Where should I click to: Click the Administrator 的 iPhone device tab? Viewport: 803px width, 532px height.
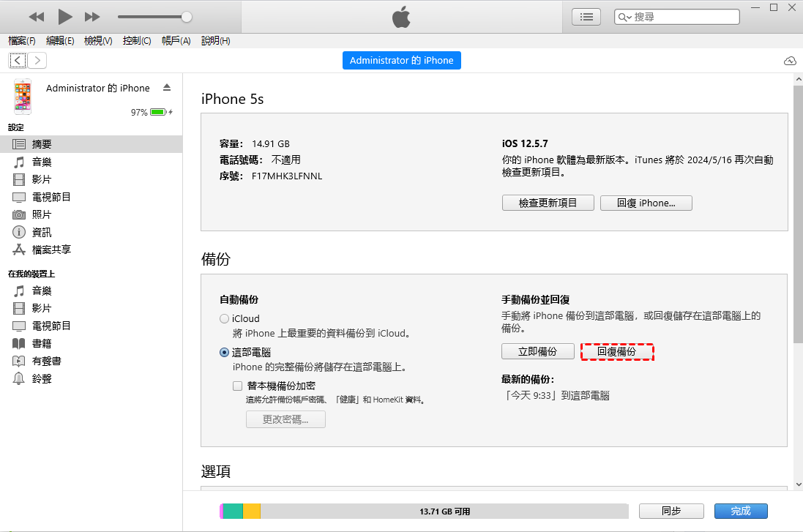pos(401,61)
